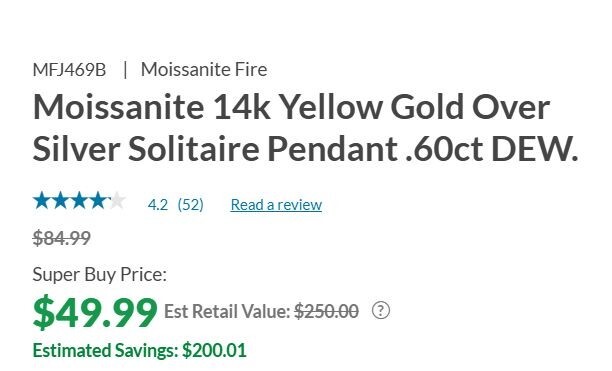Screen dimensions: 612x371
Task: Click the Estimated Savings $200.01 text
Action: 140,350
